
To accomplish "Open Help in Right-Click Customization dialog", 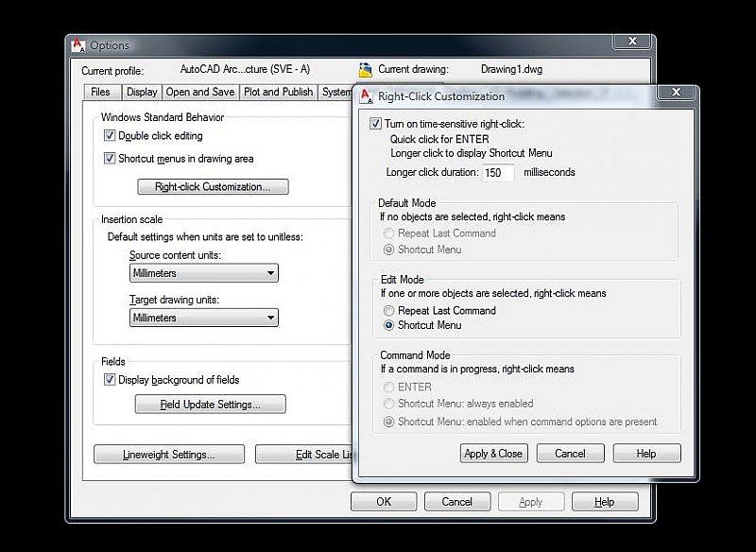I will (647, 454).
